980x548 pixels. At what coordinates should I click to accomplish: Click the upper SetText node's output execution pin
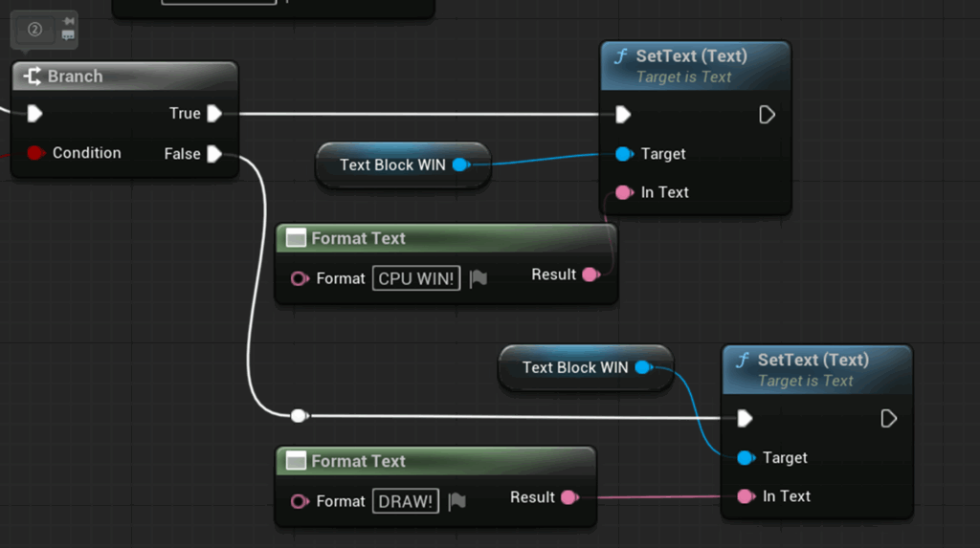[767, 115]
